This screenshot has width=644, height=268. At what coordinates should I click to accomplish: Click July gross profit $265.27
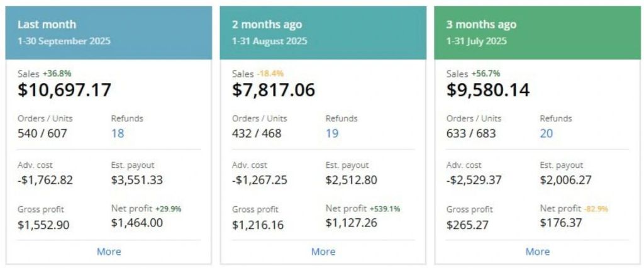point(468,225)
